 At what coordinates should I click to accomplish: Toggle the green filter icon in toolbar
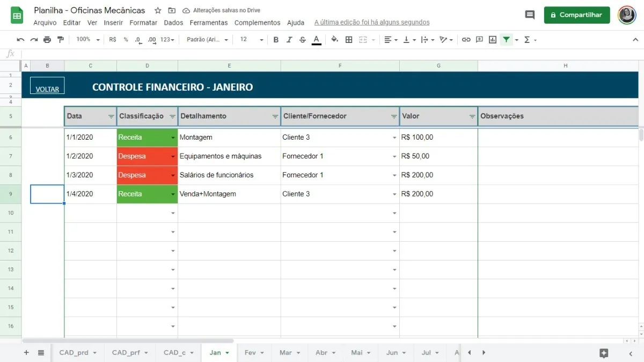point(506,40)
